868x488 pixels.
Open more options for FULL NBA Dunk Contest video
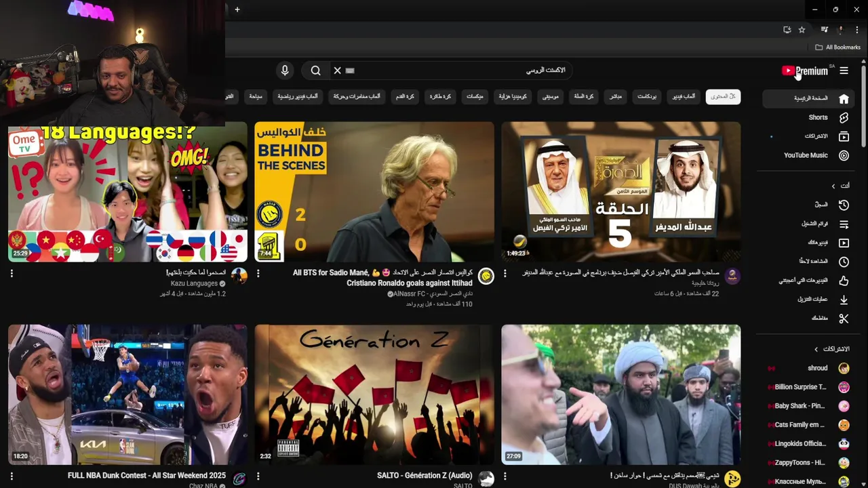pyautogui.click(x=12, y=476)
